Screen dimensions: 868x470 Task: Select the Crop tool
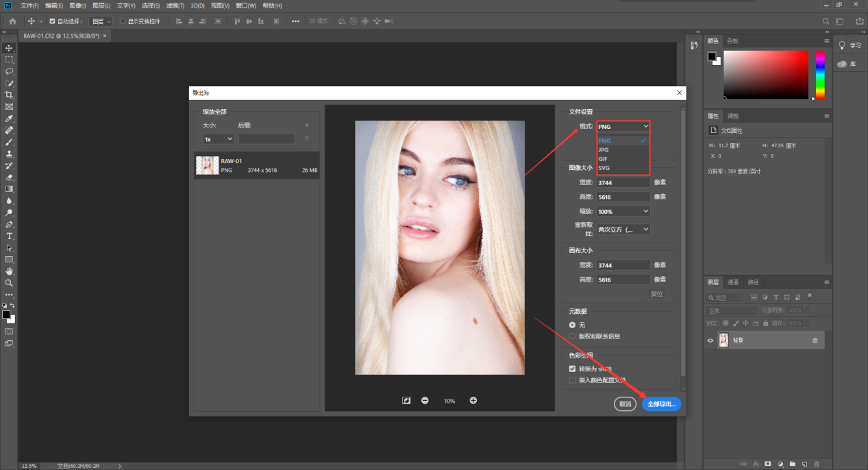10,95
